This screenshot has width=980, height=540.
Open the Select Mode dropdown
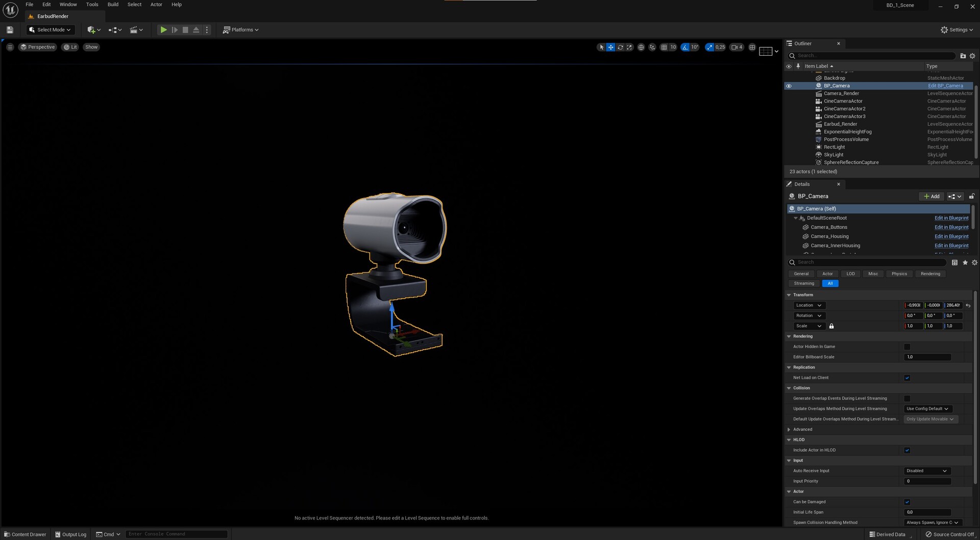pyautogui.click(x=50, y=30)
